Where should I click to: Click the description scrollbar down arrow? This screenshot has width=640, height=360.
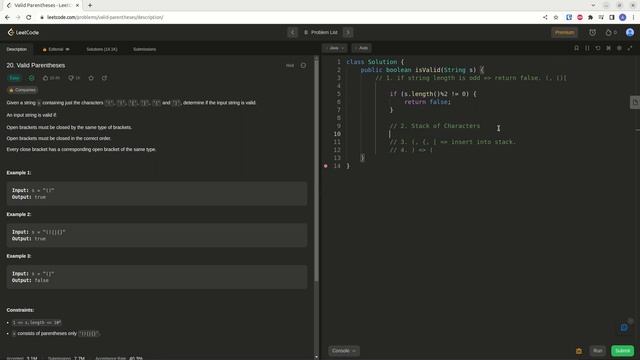click(316, 357)
